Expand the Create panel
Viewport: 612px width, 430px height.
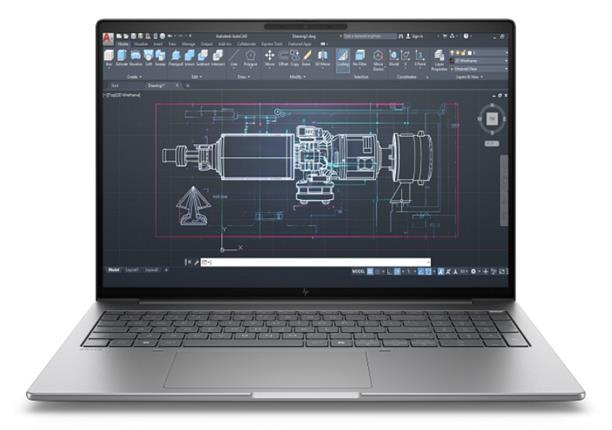(x=135, y=77)
